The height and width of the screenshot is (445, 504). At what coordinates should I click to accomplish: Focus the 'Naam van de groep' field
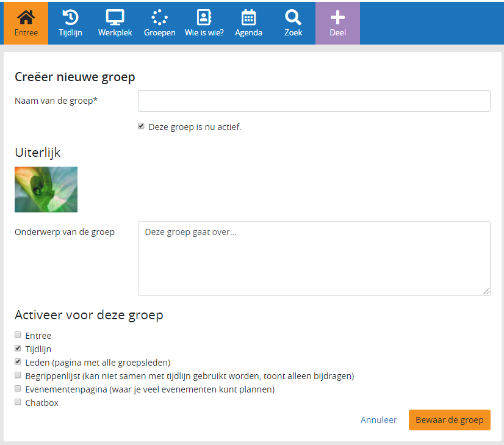(314, 101)
